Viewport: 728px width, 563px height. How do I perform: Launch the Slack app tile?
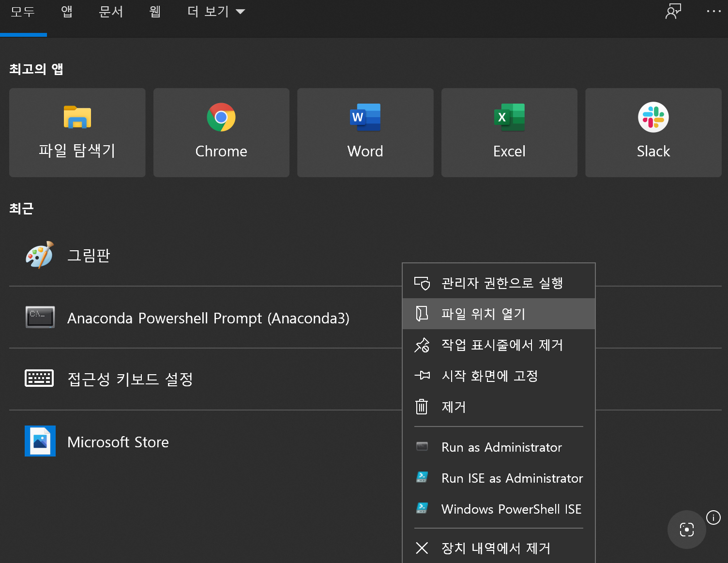[653, 132]
